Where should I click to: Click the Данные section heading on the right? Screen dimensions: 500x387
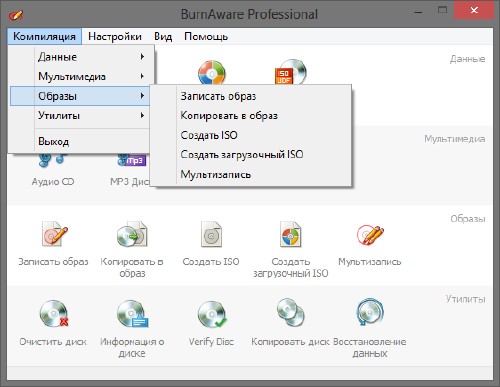(467, 59)
